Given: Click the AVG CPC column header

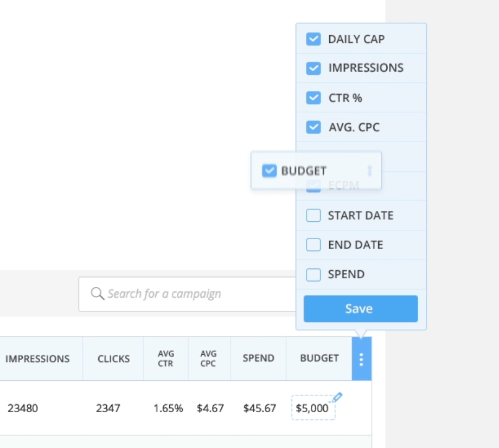Looking at the screenshot, I should click(x=208, y=359).
